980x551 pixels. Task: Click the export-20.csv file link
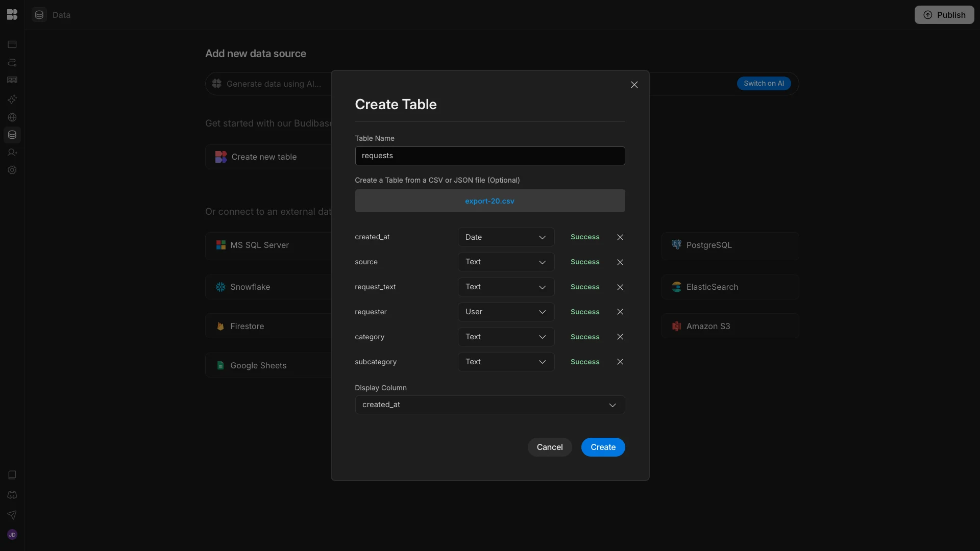pos(489,201)
